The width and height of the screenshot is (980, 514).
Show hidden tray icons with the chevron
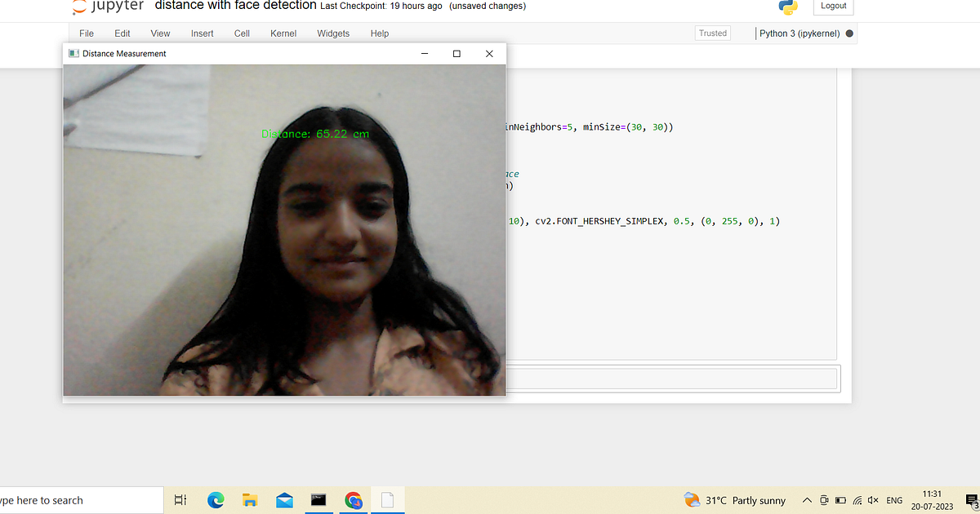point(806,500)
